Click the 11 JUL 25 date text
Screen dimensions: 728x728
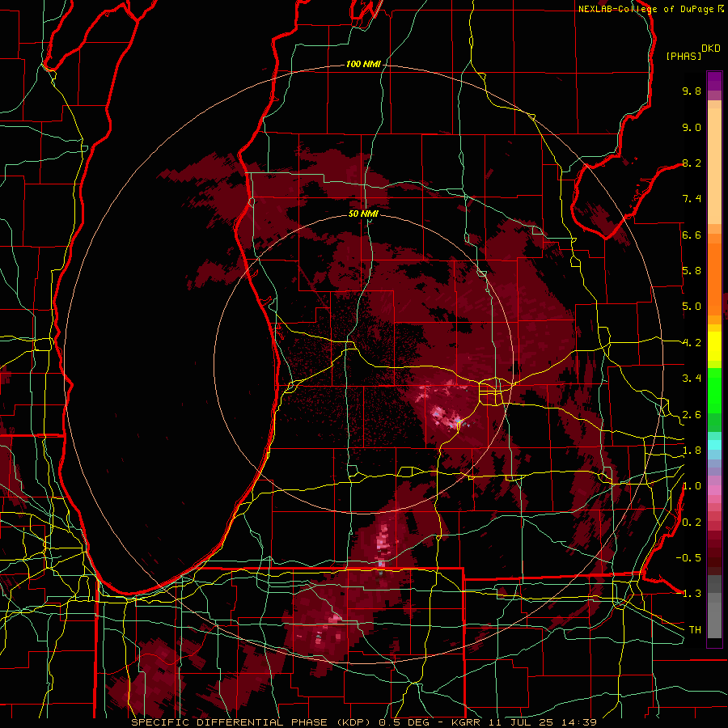(523, 722)
